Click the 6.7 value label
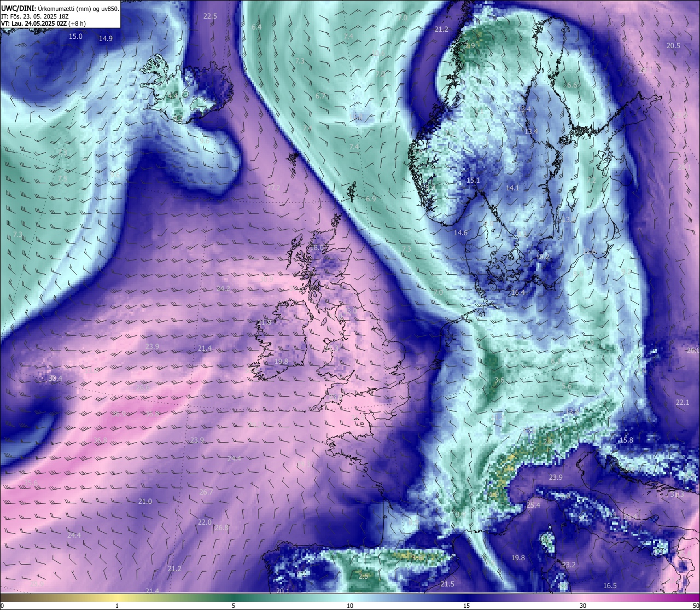The image size is (700, 610). pyautogui.click(x=321, y=96)
